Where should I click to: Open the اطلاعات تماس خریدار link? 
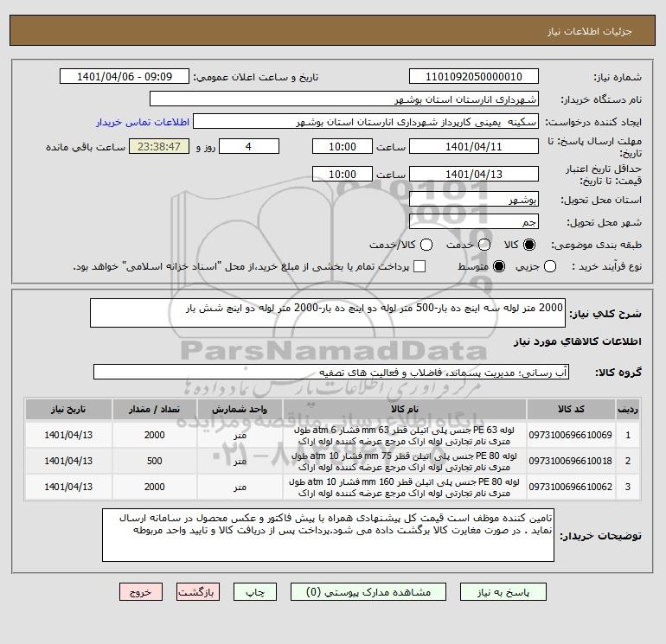pos(143,122)
